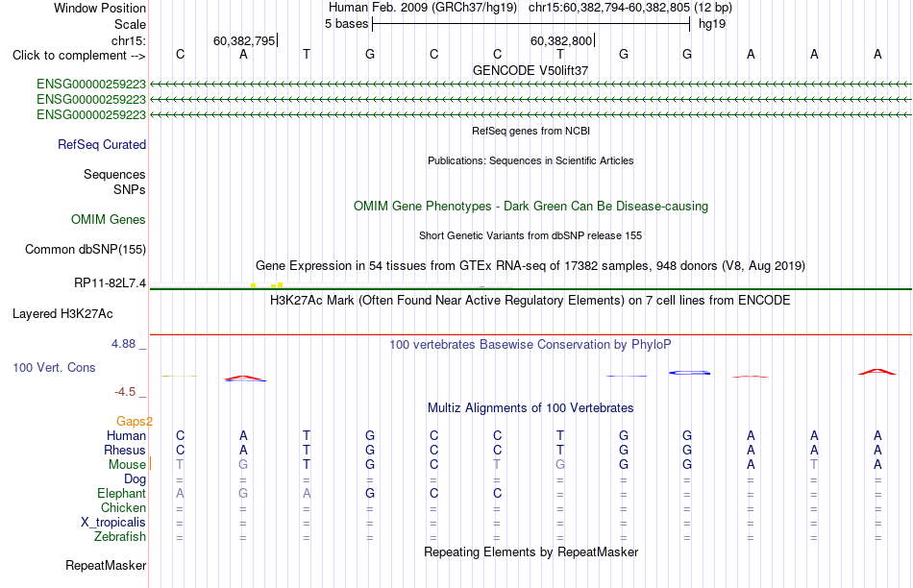This screenshot has width=913, height=588.
Task: Click the 60,382,795 position marker
Action: click(245, 40)
